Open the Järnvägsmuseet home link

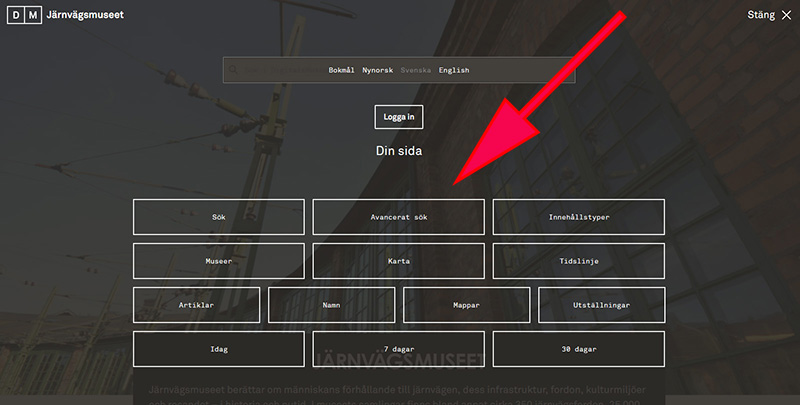point(85,15)
